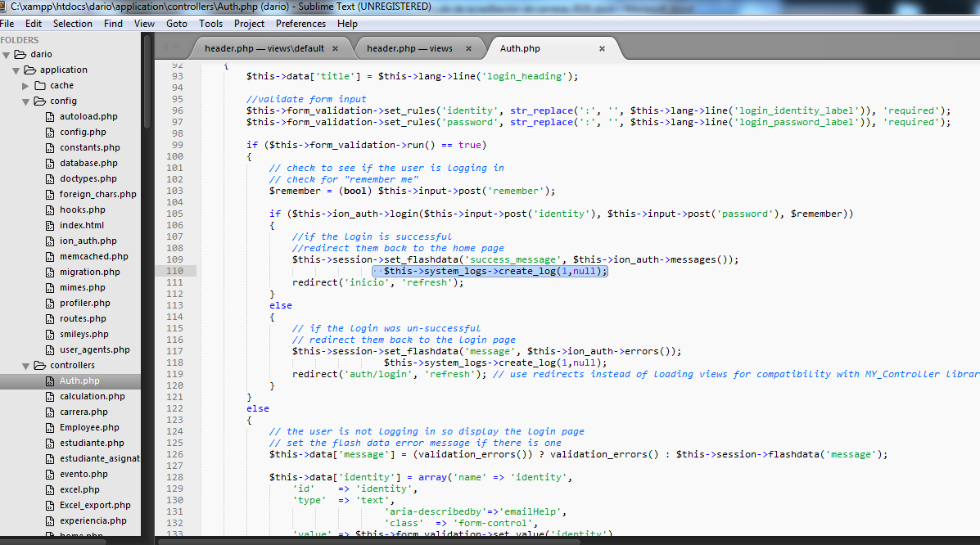The width and height of the screenshot is (980, 545).
Task: Open the Preferences menu
Action: point(300,24)
